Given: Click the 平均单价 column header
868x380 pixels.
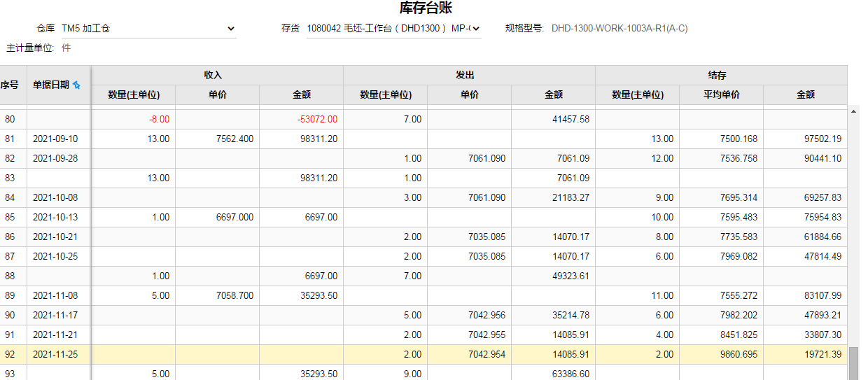Looking at the screenshot, I should tap(721, 94).
